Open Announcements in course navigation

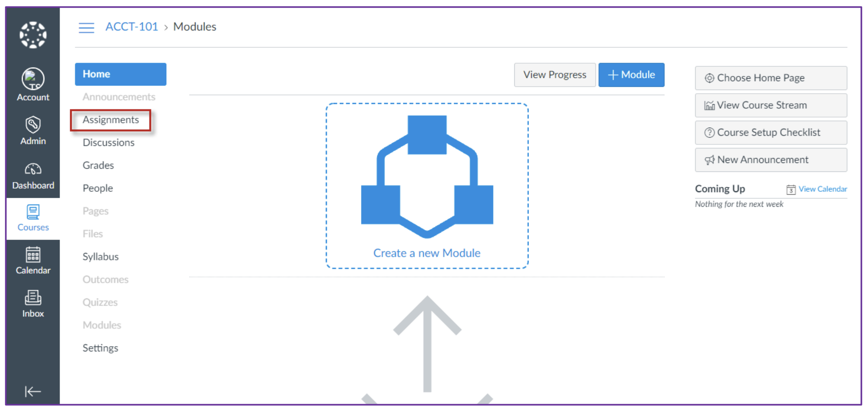click(x=119, y=97)
